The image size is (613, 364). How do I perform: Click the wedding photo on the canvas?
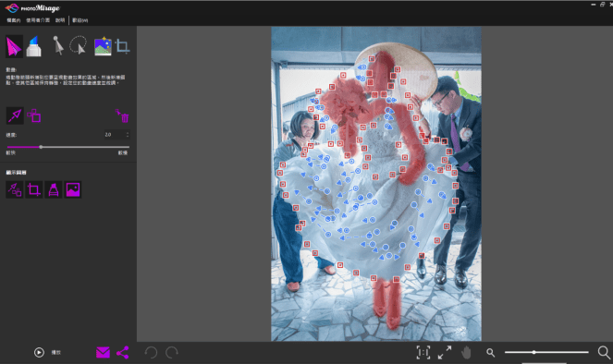click(x=376, y=184)
